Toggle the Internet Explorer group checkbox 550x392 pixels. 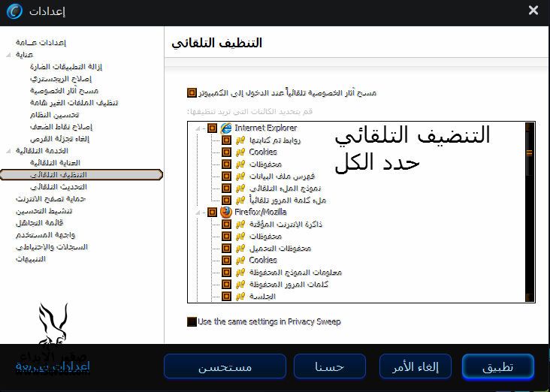(212, 128)
